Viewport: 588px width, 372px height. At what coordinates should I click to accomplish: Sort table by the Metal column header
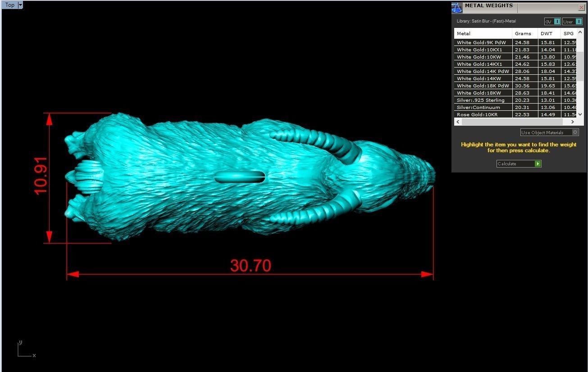(483, 33)
